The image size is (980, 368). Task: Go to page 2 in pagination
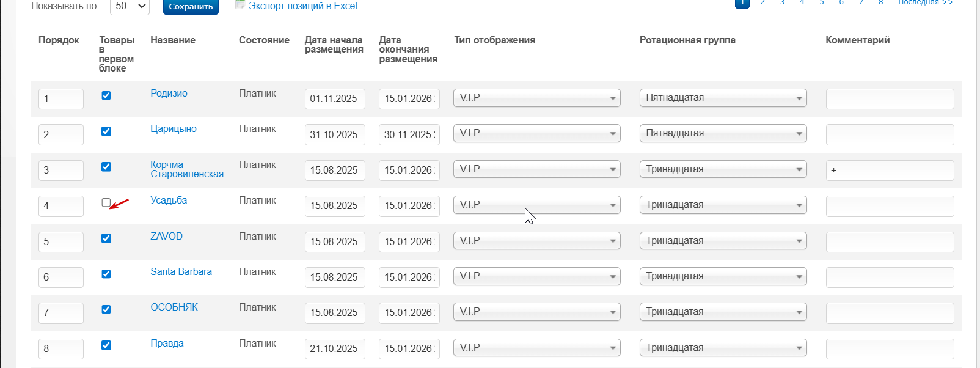pos(762,2)
